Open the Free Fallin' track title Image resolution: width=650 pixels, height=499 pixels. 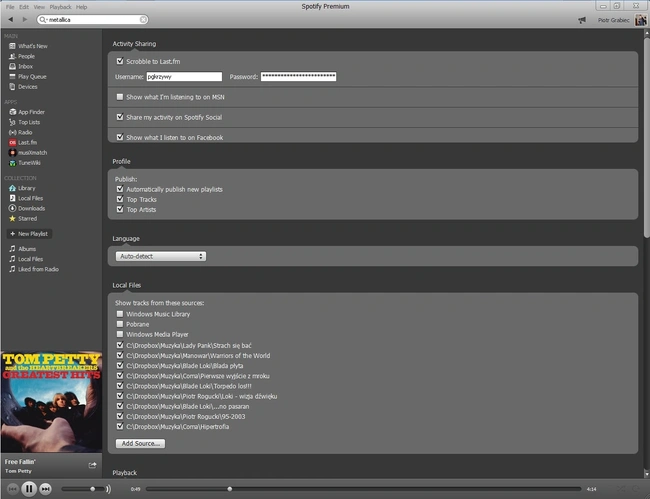pyautogui.click(x=20, y=462)
